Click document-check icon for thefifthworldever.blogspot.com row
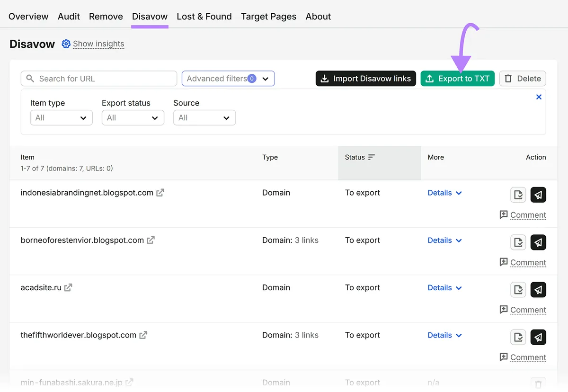 [x=518, y=337]
